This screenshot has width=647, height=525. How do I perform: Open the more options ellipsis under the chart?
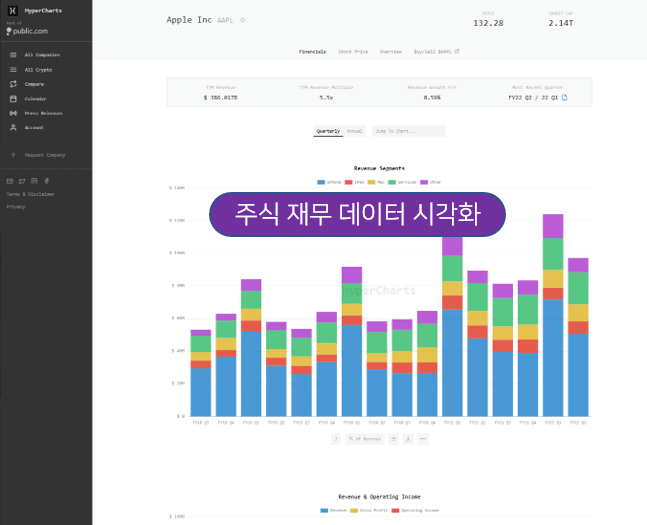pyautogui.click(x=423, y=439)
